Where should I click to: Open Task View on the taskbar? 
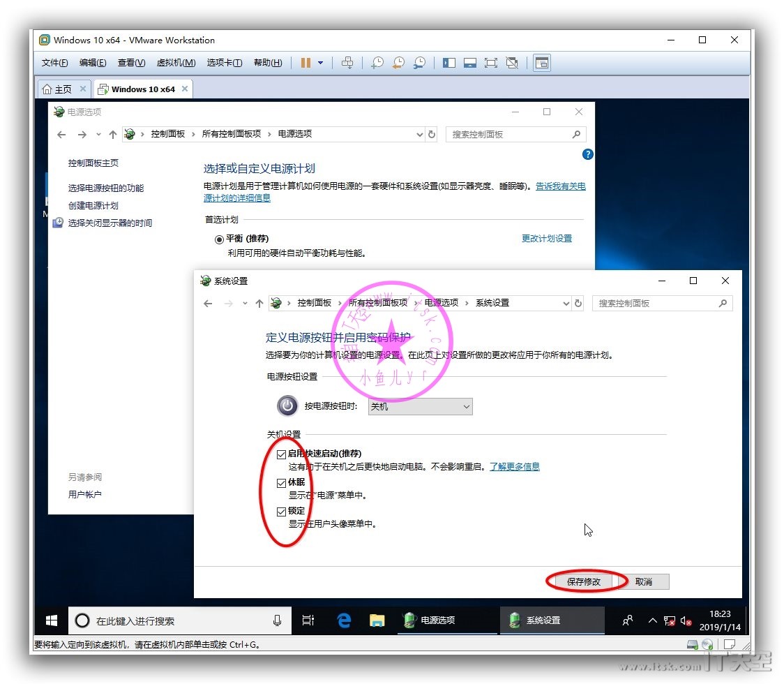tap(308, 620)
